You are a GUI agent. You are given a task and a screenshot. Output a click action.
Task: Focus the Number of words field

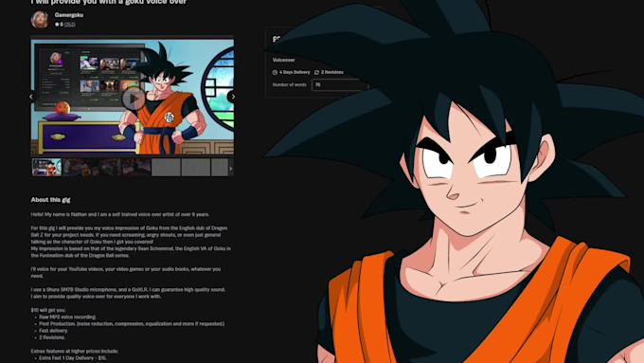point(340,84)
